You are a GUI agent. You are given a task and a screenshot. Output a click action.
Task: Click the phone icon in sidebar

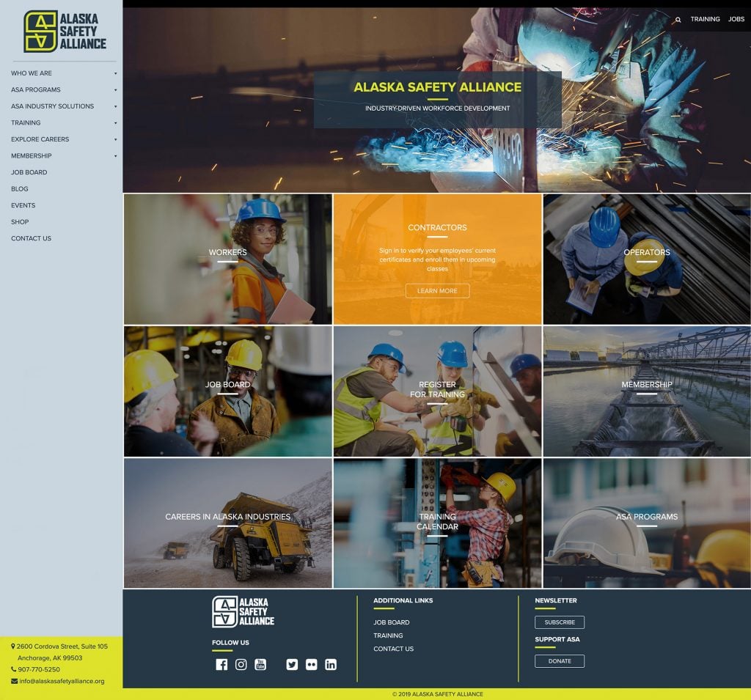click(x=13, y=669)
